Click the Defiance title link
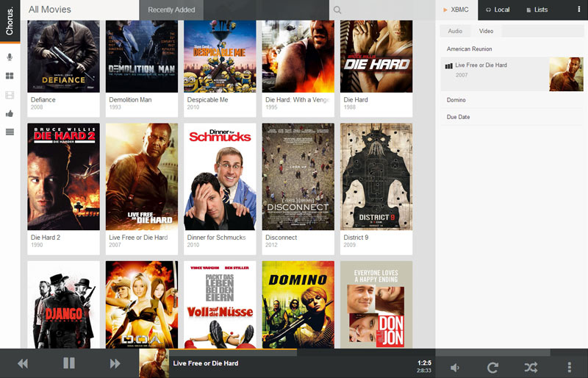Screen dimensions: 588x378 click(x=43, y=100)
